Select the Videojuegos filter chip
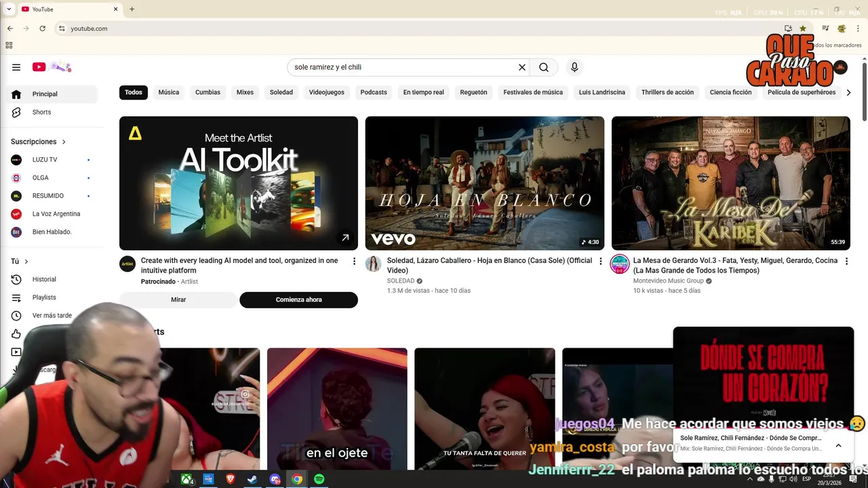The image size is (868, 488). click(327, 92)
